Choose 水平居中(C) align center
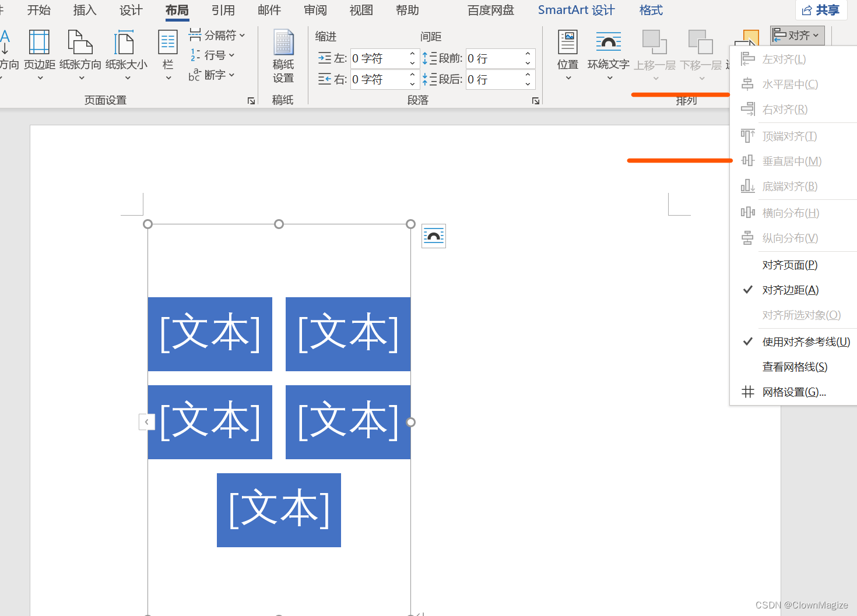Viewport: 857px width, 616px height. coord(793,85)
